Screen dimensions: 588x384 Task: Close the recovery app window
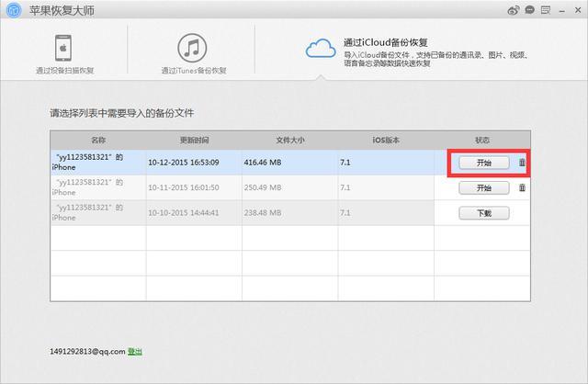[x=578, y=10]
